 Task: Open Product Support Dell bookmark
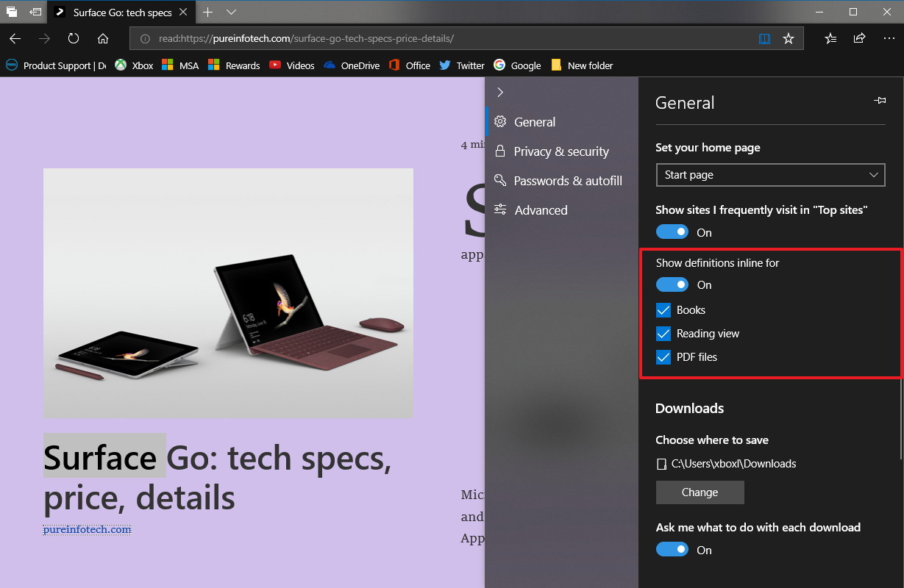click(x=56, y=65)
